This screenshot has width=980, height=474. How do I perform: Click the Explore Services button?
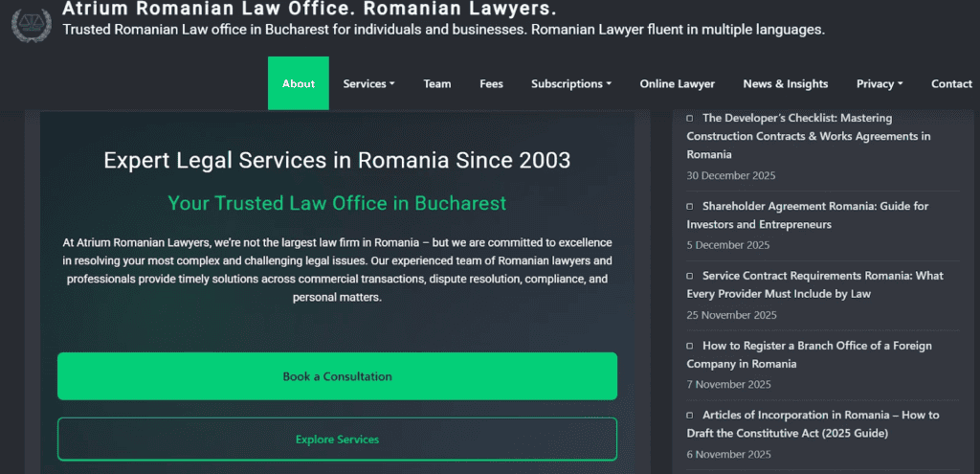[x=338, y=440]
